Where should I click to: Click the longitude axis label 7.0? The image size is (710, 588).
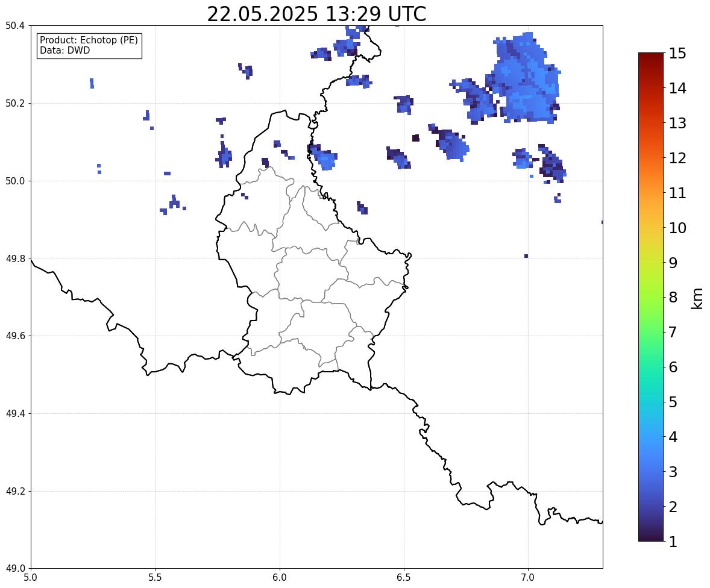[528, 578]
